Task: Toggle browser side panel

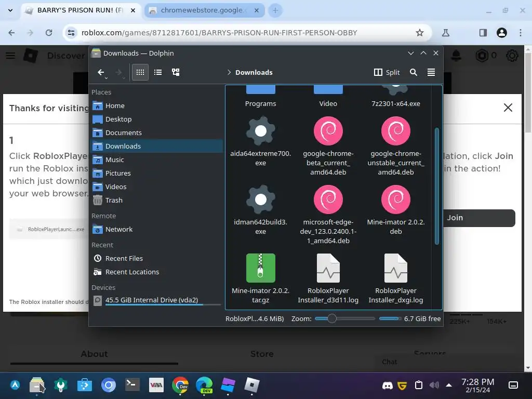Action: pyautogui.click(x=483, y=33)
